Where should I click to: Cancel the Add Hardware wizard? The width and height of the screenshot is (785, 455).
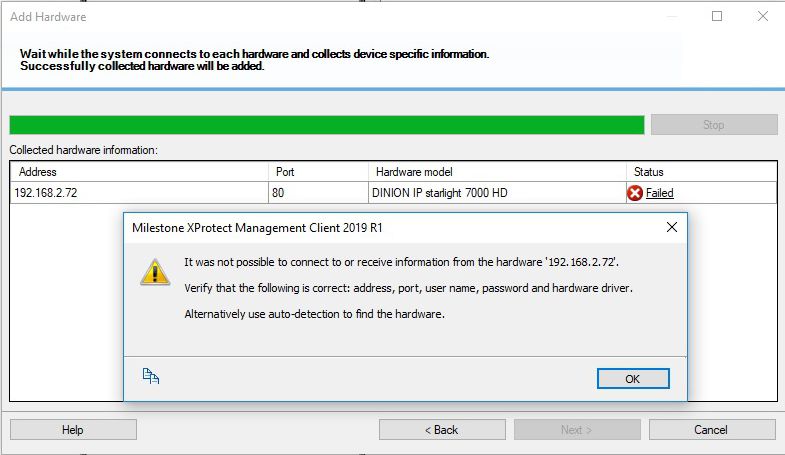click(x=712, y=430)
